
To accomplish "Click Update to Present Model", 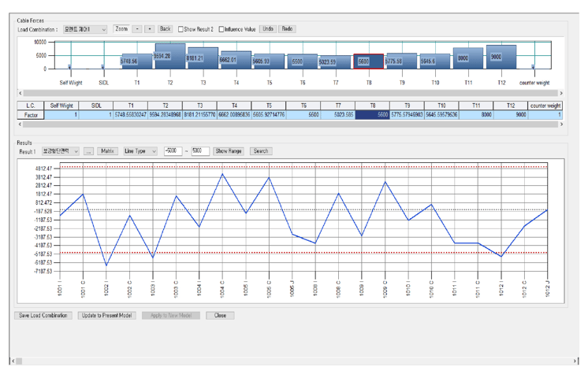I will point(106,315).
